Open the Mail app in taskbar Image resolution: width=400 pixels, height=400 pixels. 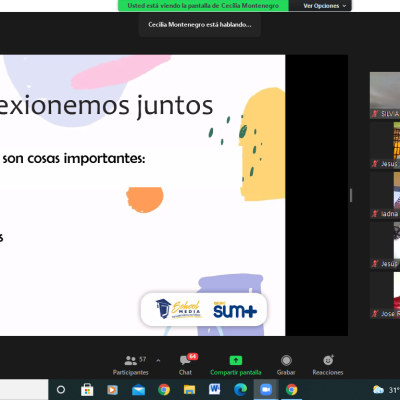click(138, 389)
